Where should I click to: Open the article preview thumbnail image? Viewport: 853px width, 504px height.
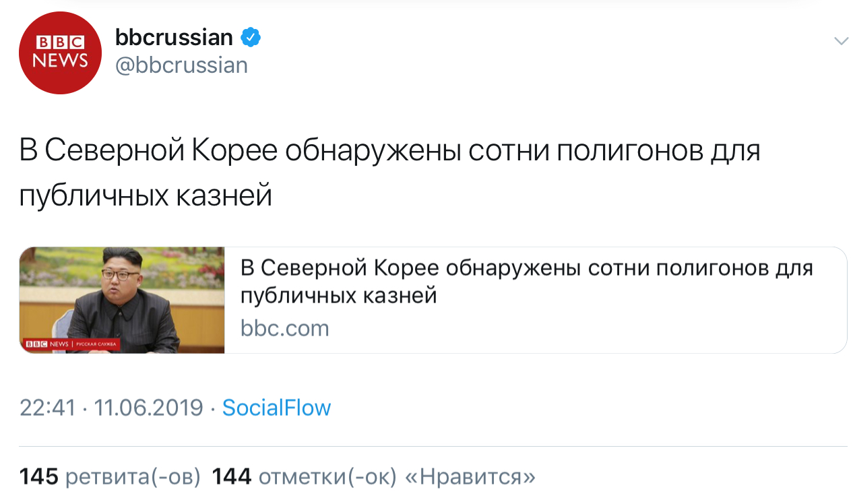[122, 300]
